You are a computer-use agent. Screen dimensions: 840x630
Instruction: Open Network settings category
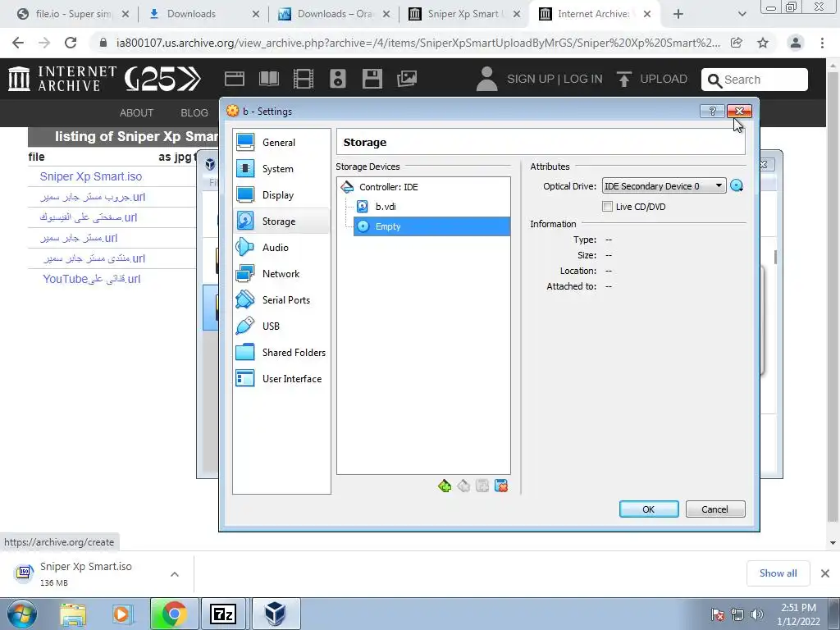(x=281, y=274)
